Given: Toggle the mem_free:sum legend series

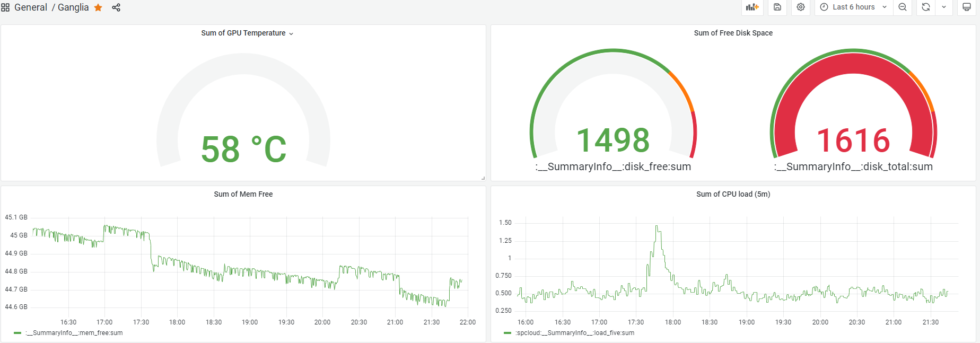Looking at the screenshot, I should pyautogui.click(x=74, y=333).
